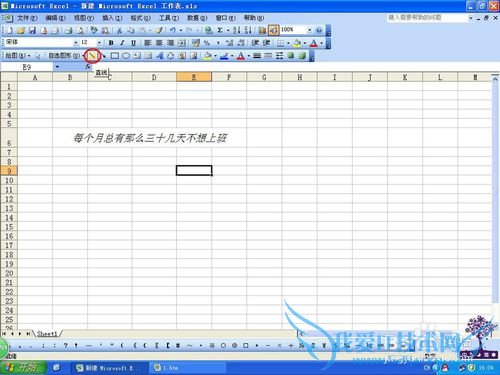The width and height of the screenshot is (500, 375).
Task: Open 3-D Style on the drawing toolbar
Action: pos(302,56)
